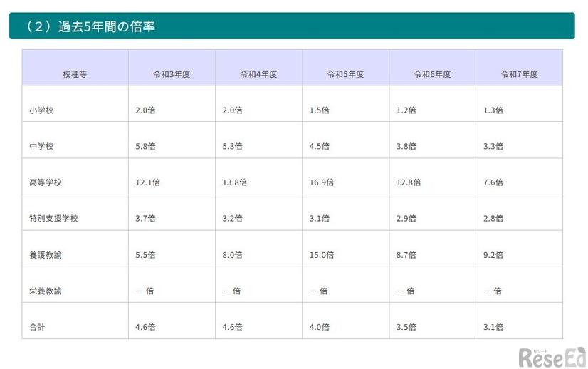Image resolution: width=588 pixels, height=369 pixels.
Task: Select 特別支援学校 value 3.2倍
Action: pos(233,218)
